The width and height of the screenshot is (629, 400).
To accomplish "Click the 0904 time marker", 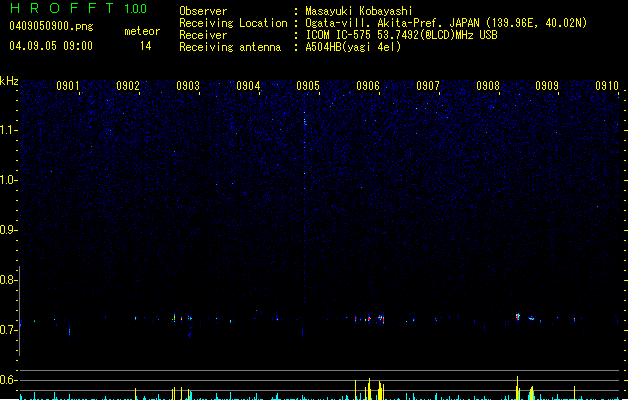I will (x=248, y=86).
